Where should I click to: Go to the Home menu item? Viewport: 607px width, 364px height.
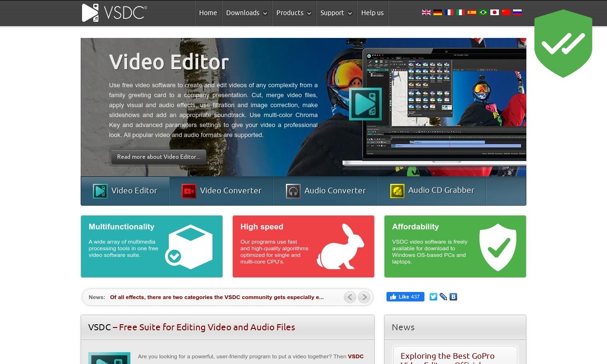208,13
